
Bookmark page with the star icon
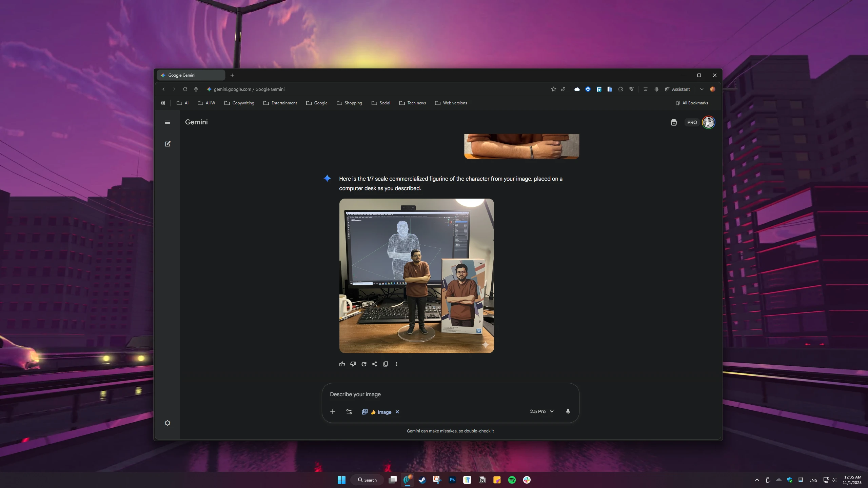[554, 89]
